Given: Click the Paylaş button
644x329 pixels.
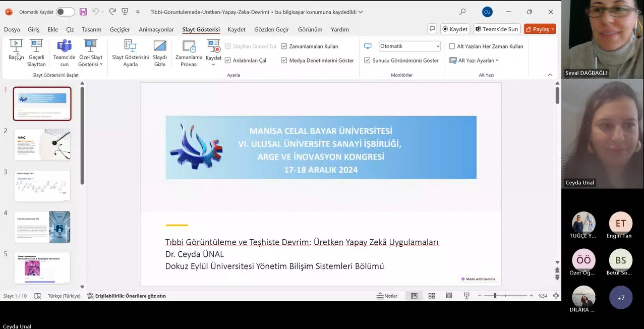Looking at the screenshot, I should (540, 29).
